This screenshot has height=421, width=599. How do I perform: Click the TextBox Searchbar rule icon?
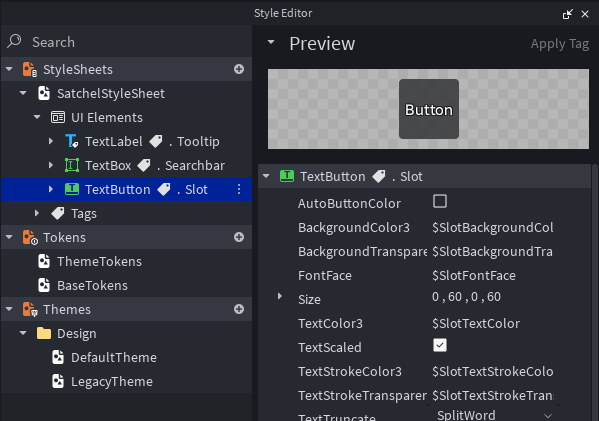72,165
